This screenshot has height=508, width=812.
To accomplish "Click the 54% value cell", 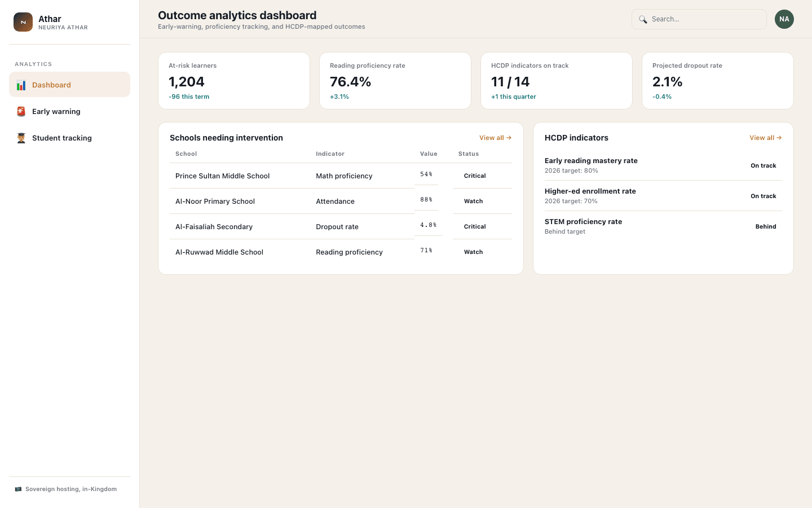I will 426,174.
